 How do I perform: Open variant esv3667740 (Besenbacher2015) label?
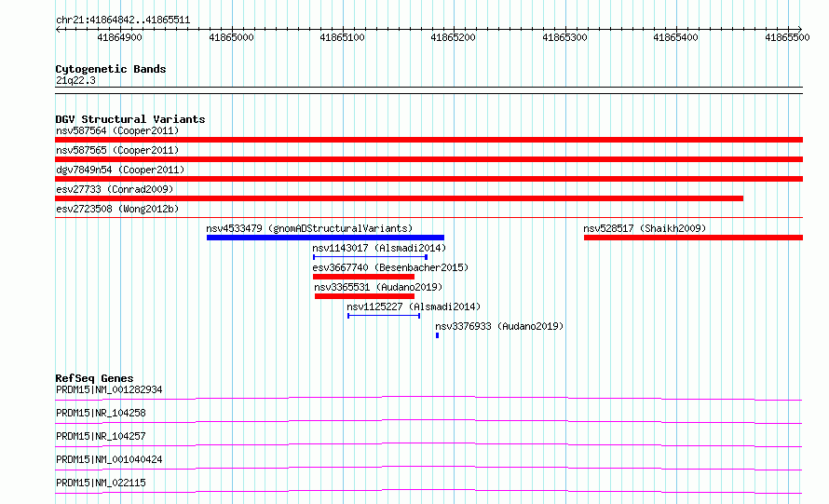tap(390, 267)
